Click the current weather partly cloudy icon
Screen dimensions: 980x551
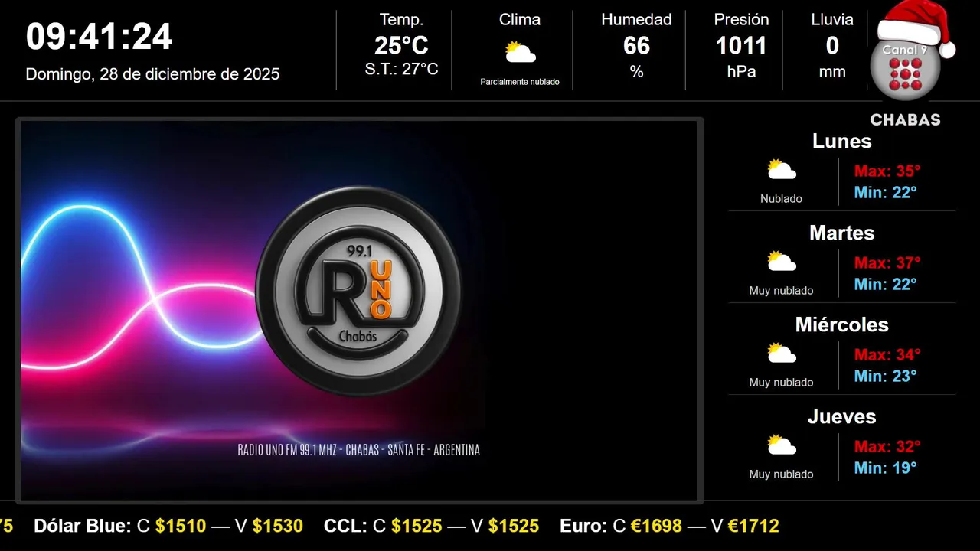click(x=520, y=53)
